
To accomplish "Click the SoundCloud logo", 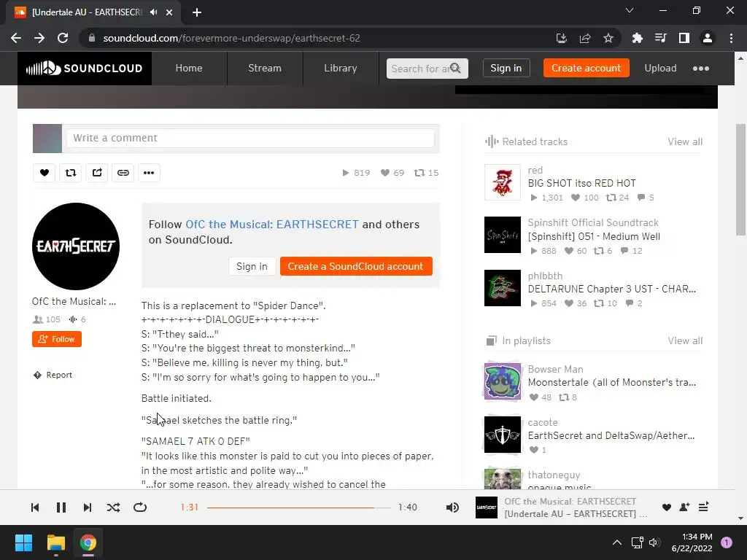I will tap(85, 69).
